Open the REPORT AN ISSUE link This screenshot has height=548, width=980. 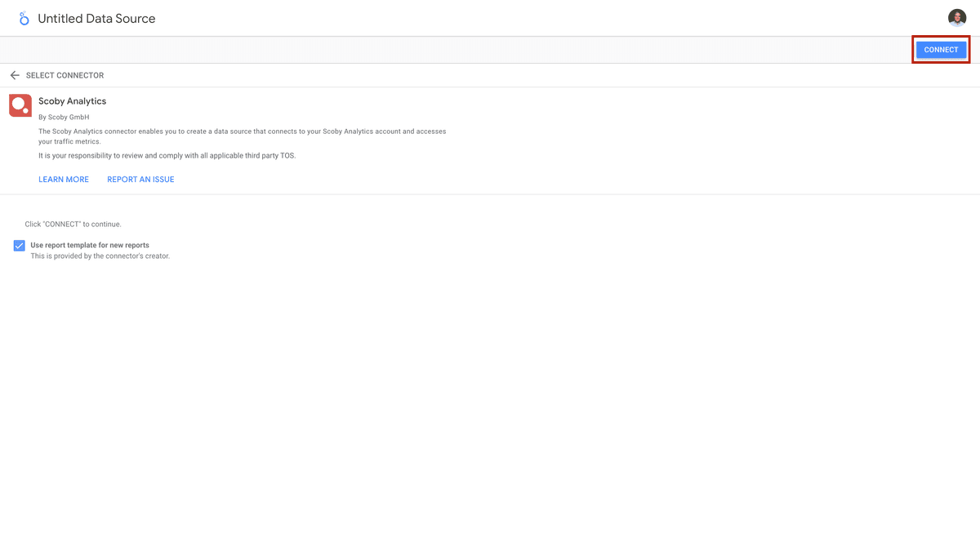[140, 180]
